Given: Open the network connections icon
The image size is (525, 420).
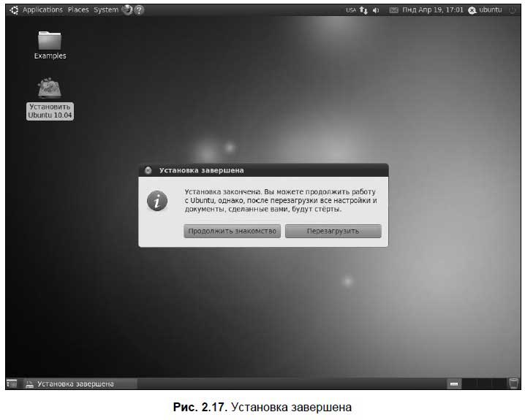Looking at the screenshot, I should tap(363, 10).
